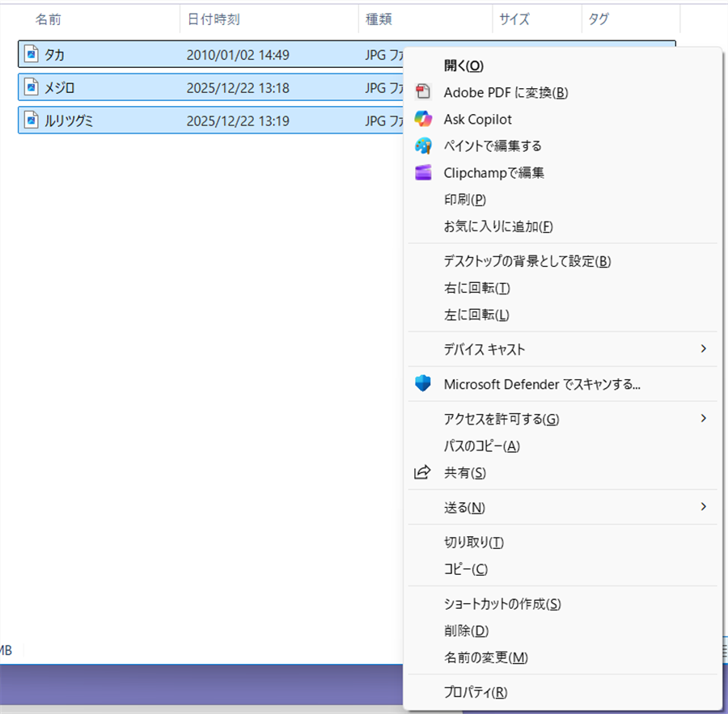Click the Adobe PDF conversion icon
Image resolution: width=728 pixels, height=714 pixels.
click(x=421, y=92)
